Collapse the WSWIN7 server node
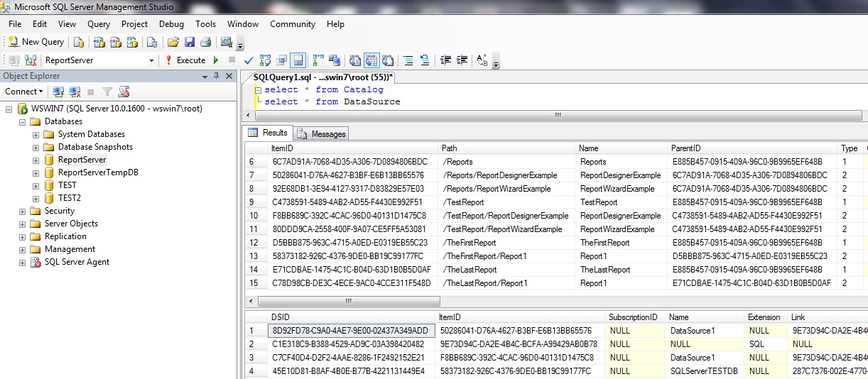The image size is (868, 379). click(x=9, y=109)
